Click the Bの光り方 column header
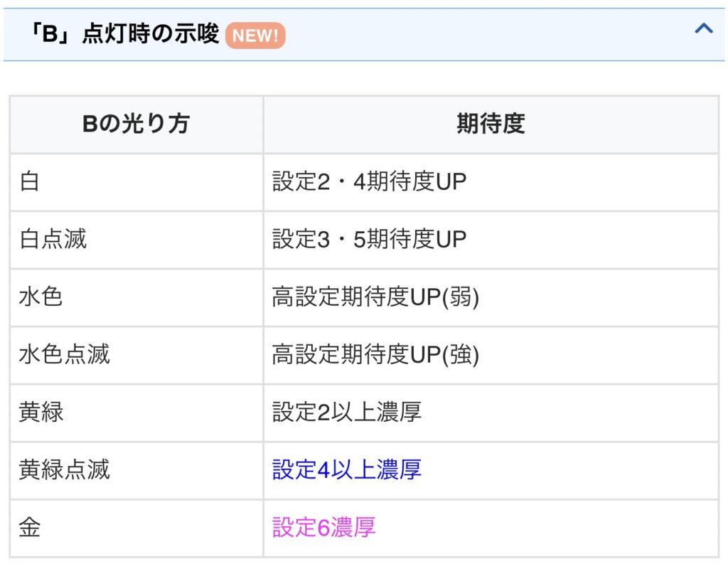Image resolution: width=728 pixels, height=584 pixels. coord(136,124)
